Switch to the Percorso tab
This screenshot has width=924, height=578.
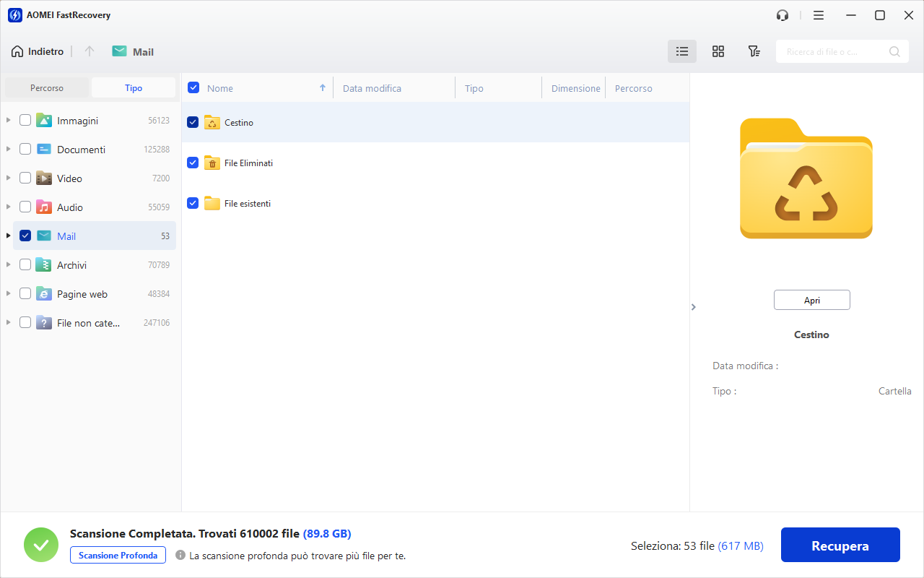(47, 87)
